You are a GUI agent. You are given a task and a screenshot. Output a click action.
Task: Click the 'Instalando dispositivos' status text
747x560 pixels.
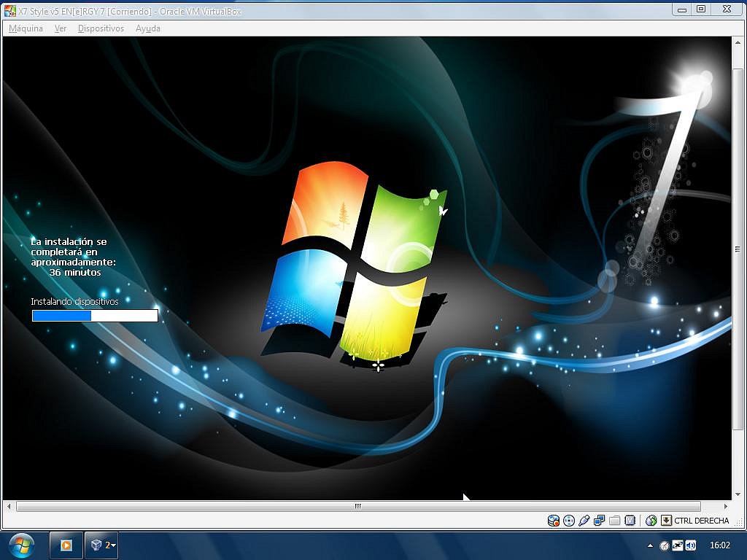pos(74,301)
